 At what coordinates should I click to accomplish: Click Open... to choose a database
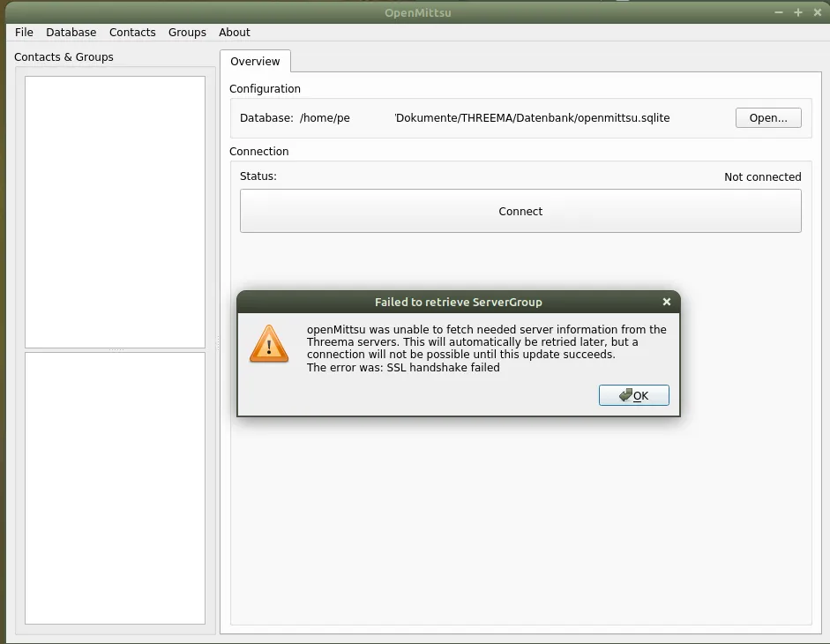click(767, 118)
